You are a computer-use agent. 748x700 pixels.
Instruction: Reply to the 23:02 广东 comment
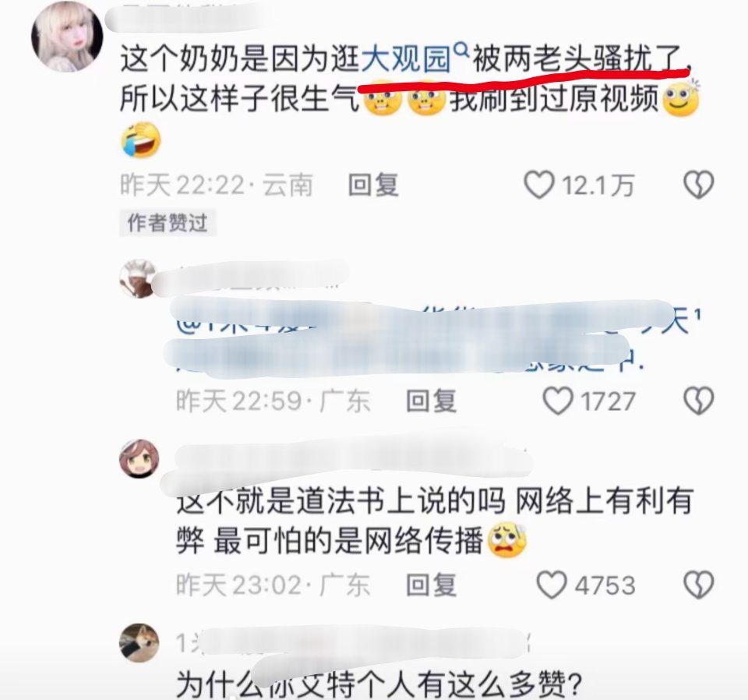[431, 585]
